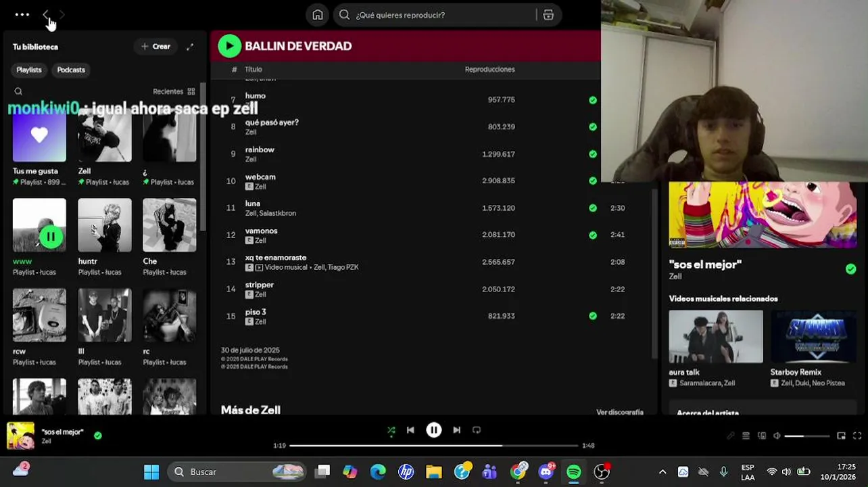Open the Windows Start button
This screenshot has height=487, width=868.
point(151,472)
